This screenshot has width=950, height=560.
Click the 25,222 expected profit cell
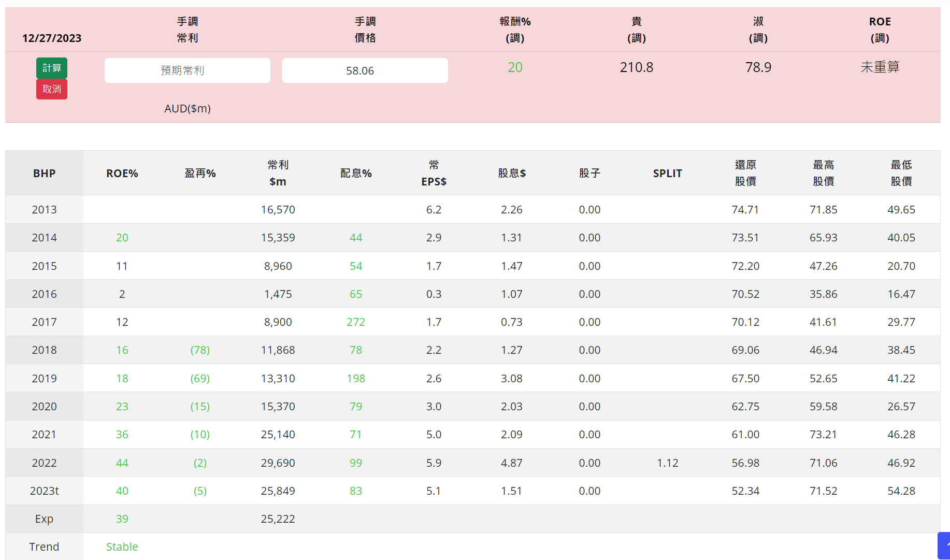[x=278, y=519]
